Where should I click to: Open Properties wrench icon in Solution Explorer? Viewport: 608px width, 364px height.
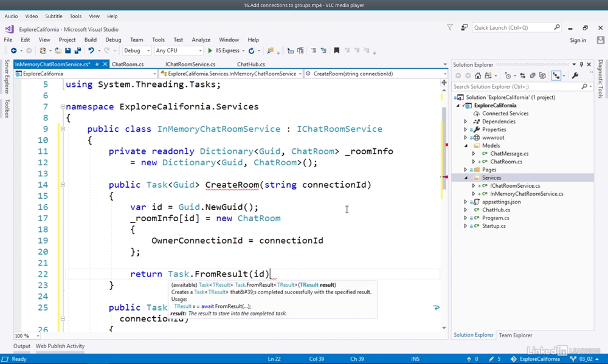pos(575,76)
